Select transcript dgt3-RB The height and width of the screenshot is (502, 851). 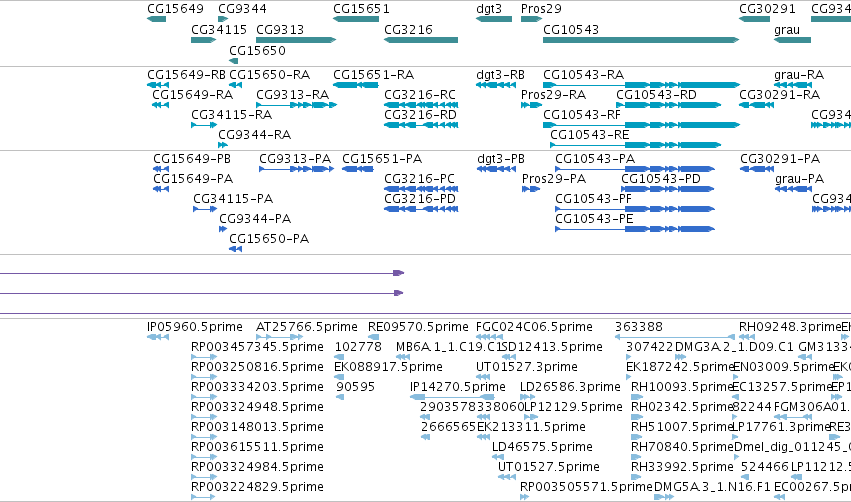[500, 75]
